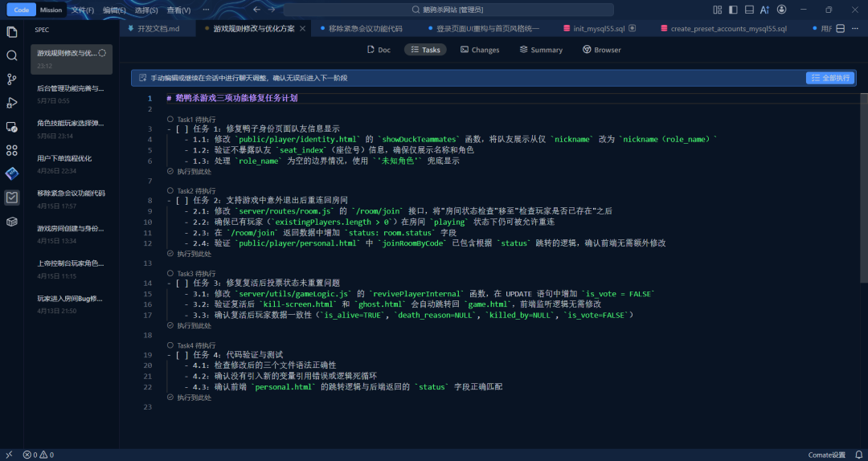This screenshot has width=868, height=461.
Task: Open the 用户下单流程优化 spec entry
Action: point(72,164)
